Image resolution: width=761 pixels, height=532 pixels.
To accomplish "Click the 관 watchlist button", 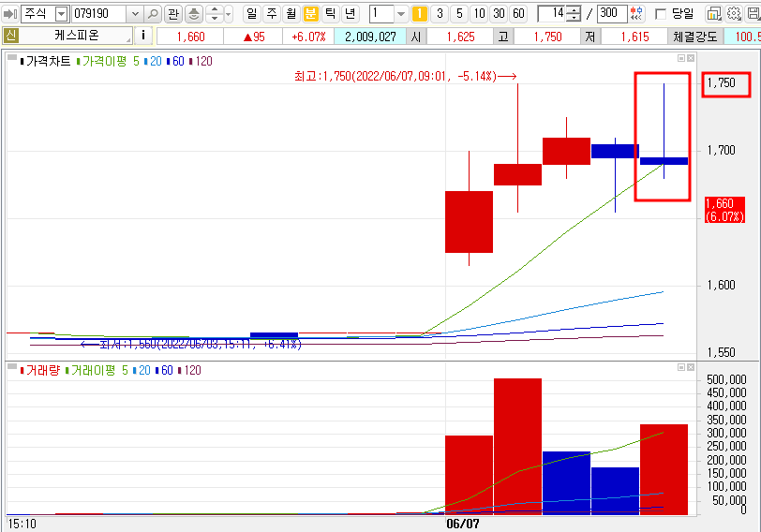I will [x=173, y=13].
